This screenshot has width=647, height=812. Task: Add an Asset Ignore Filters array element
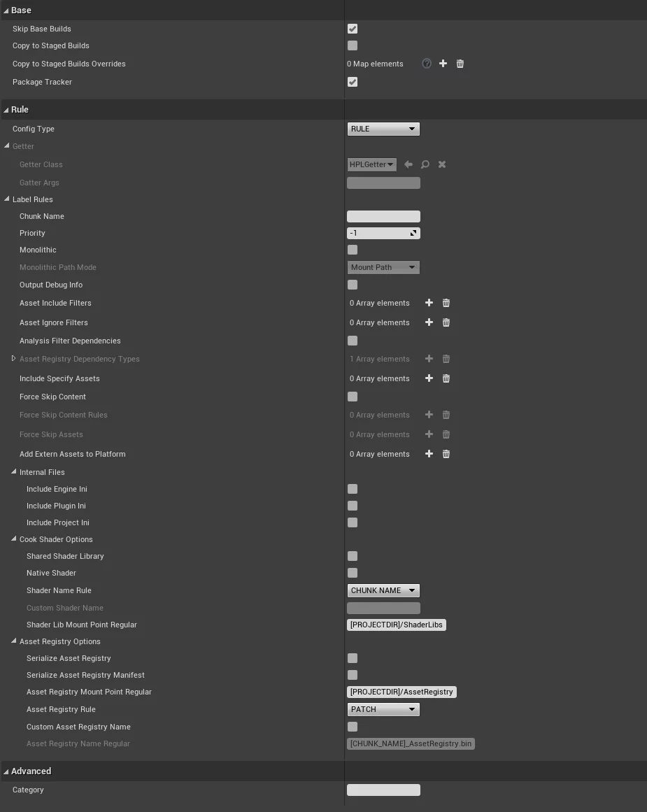click(x=429, y=322)
